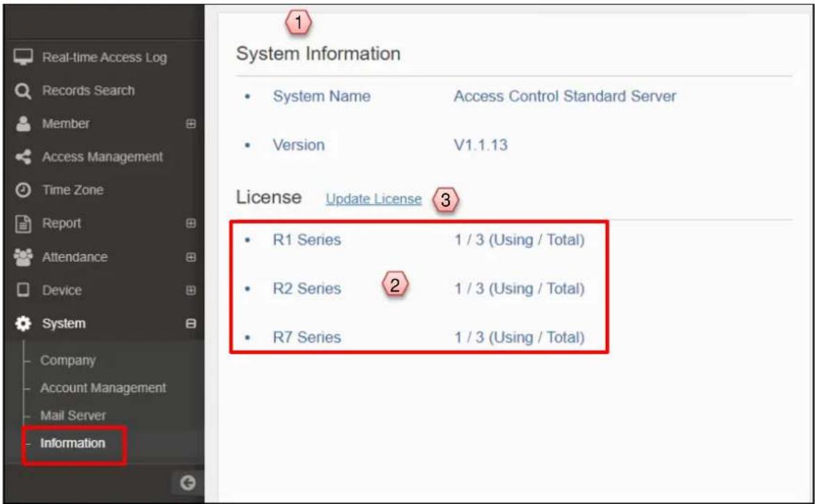Click the Records Search magnifier icon
The width and height of the screenshot is (815, 504).
pos(23,91)
